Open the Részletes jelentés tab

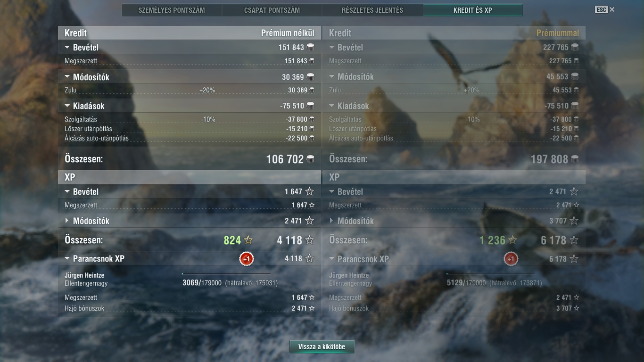pyautogui.click(x=372, y=10)
